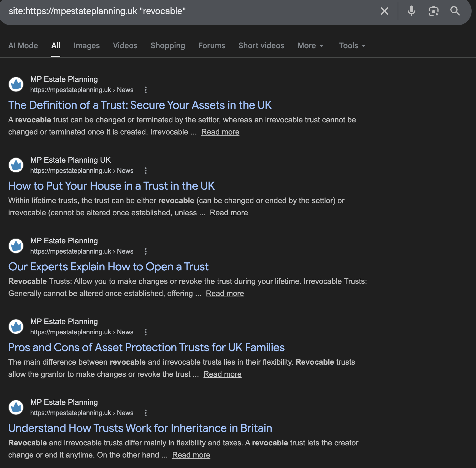
Task: Open 'The Definition of a Trust' result link
Action: [x=140, y=105]
